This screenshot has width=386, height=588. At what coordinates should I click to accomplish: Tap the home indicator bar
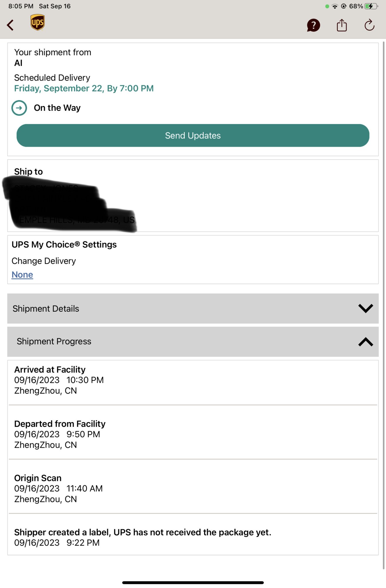tap(193, 582)
